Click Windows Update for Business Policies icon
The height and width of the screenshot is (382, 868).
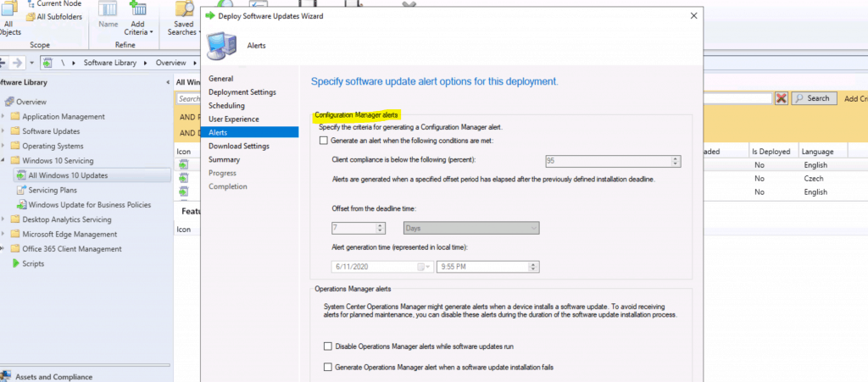[21, 204]
